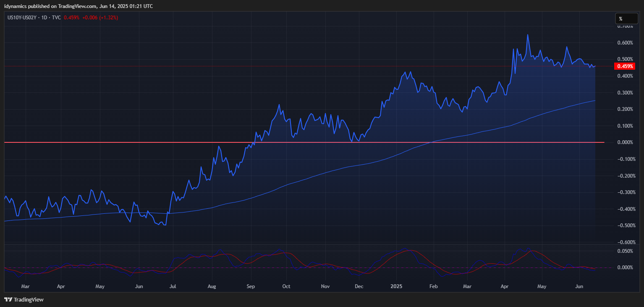This screenshot has height=307, width=644.
Task: Click the Nov label on time axis
Action: tap(325, 286)
